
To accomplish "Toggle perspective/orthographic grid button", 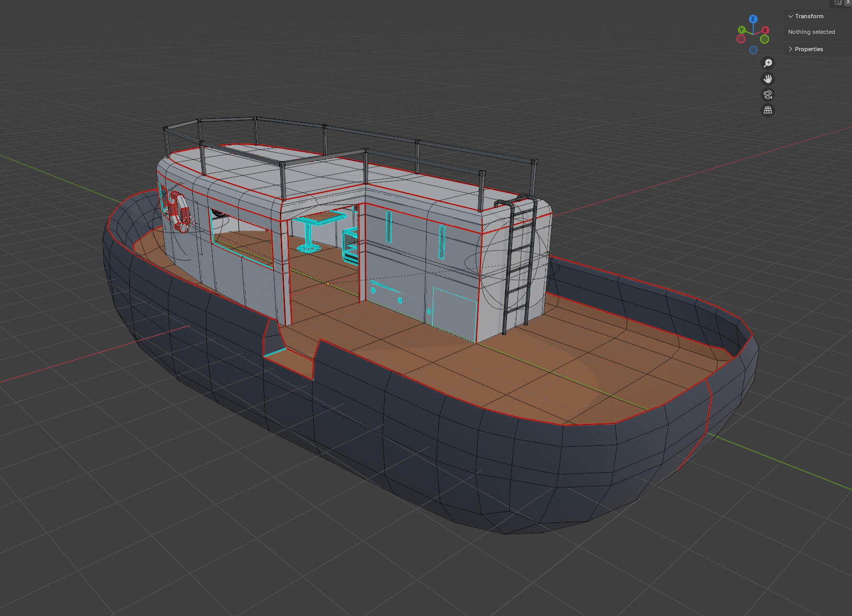I will click(x=767, y=110).
